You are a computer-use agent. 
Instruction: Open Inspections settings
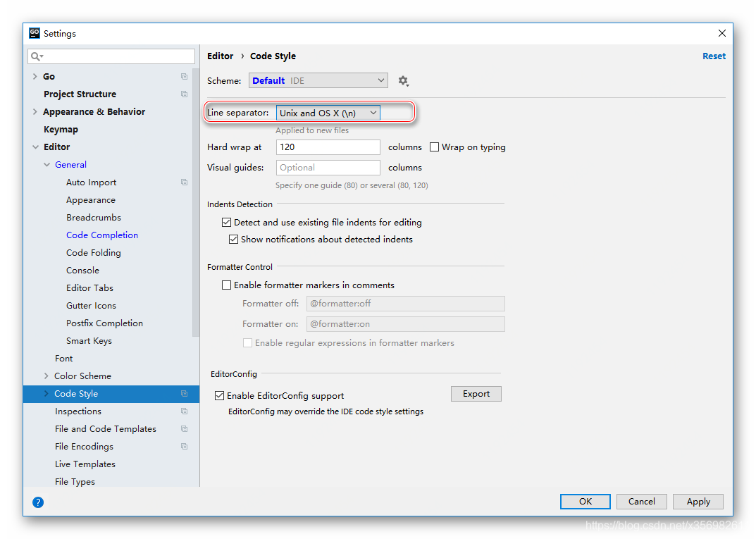pyautogui.click(x=78, y=411)
